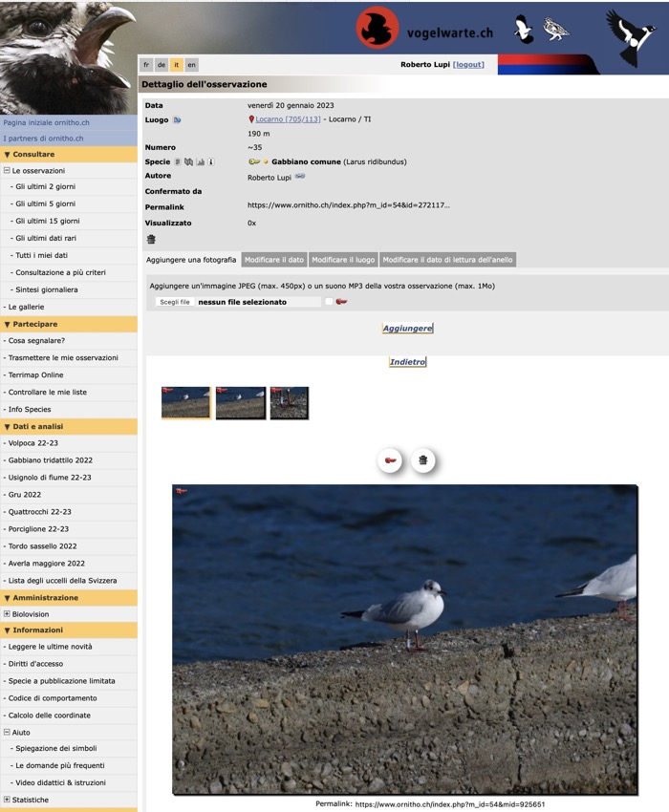Click the map icon next to Luogo
This screenshot has width=669, height=812.
pos(177,120)
